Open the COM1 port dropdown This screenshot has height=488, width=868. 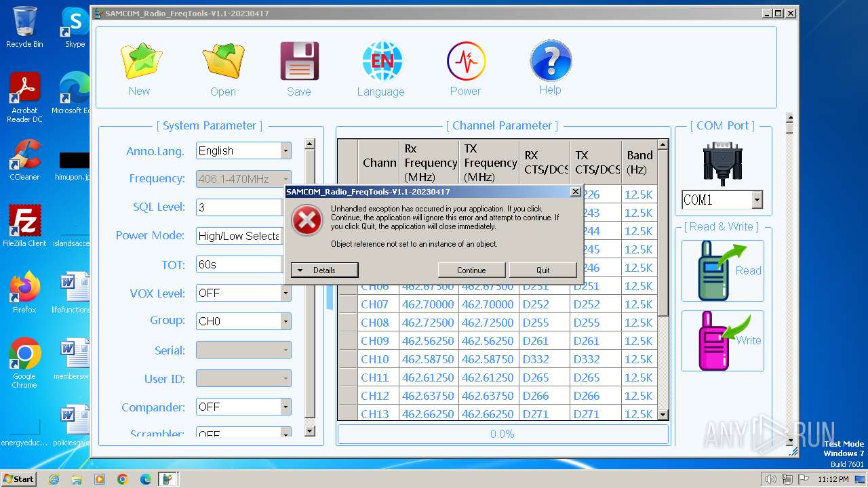click(x=757, y=200)
